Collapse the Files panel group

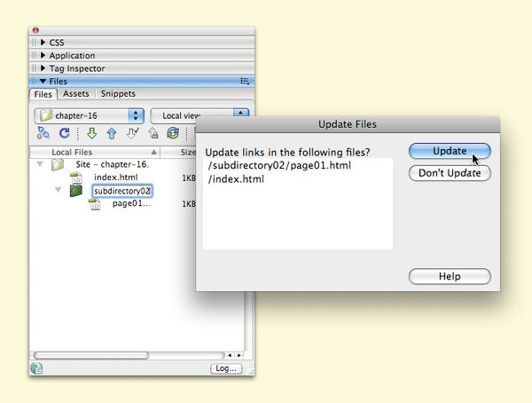tap(59, 81)
